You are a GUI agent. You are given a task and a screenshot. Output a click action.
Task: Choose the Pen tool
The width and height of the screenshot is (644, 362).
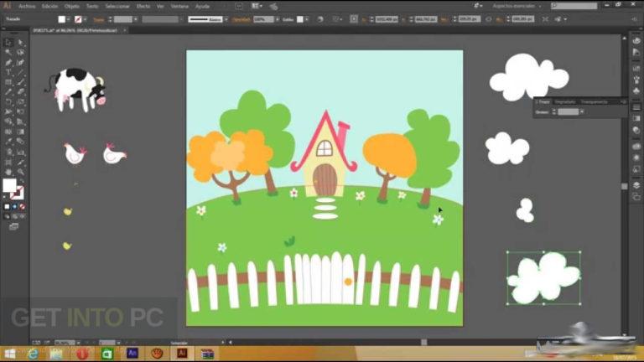click(8, 62)
